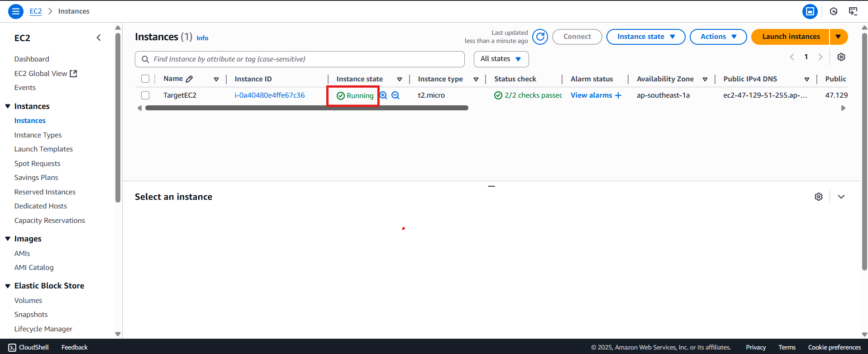Open Volumes in the sidebar
Image resolution: width=868 pixels, height=354 pixels.
28,301
